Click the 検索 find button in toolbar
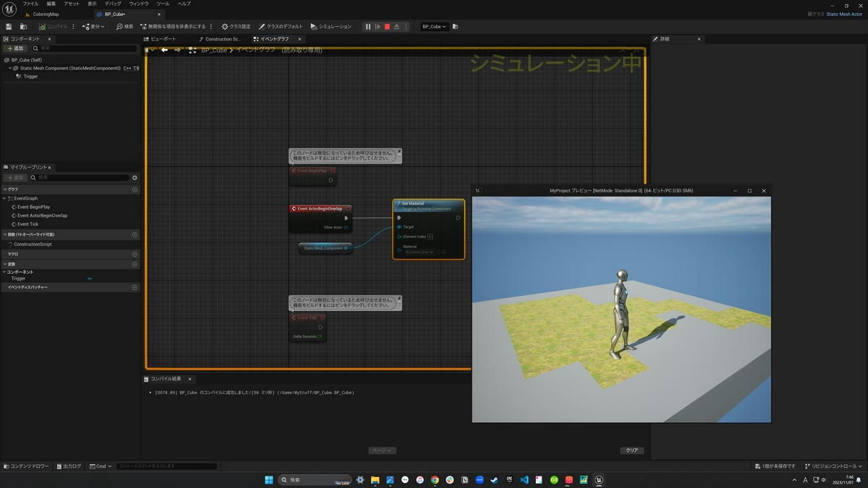This screenshot has width=868, height=488. click(x=125, y=27)
